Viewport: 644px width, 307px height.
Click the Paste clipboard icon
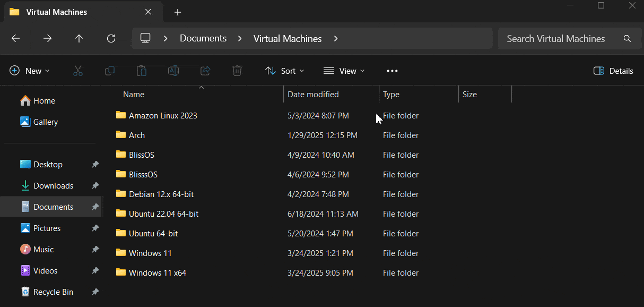tap(142, 71)
